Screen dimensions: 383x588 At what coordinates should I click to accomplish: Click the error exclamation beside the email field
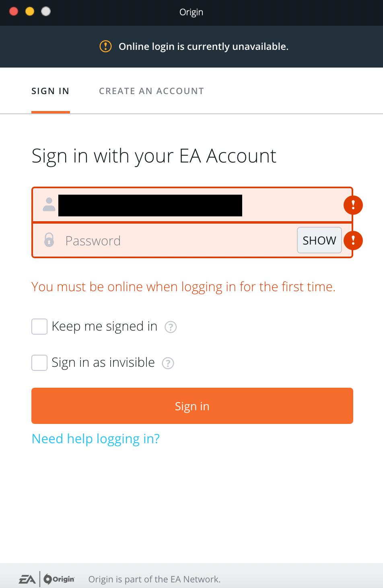pos(353,205)
